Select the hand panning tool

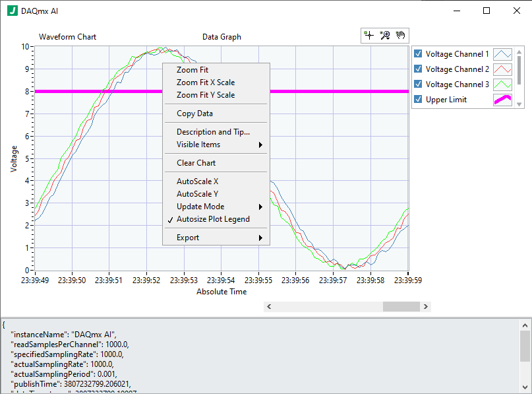pyautogui.click(x=401, y=36)
